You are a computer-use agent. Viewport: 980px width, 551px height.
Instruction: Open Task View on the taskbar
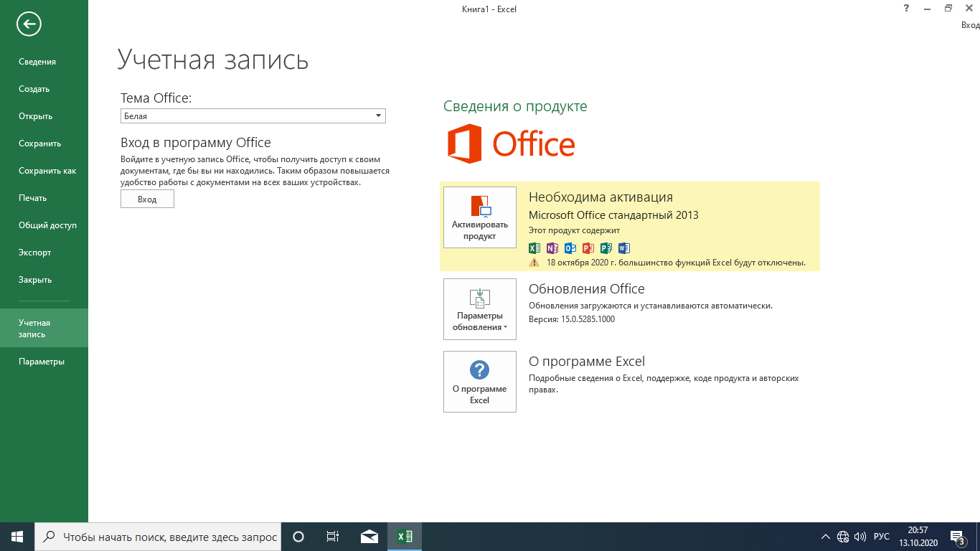[x=333, y=537]
